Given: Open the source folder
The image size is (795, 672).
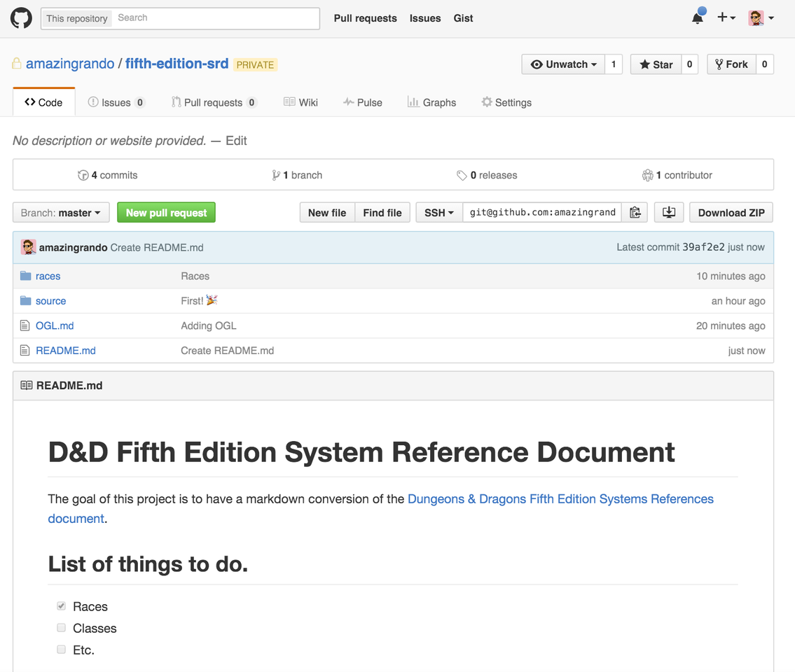Looking at the screenshot, I should point(50,301).
